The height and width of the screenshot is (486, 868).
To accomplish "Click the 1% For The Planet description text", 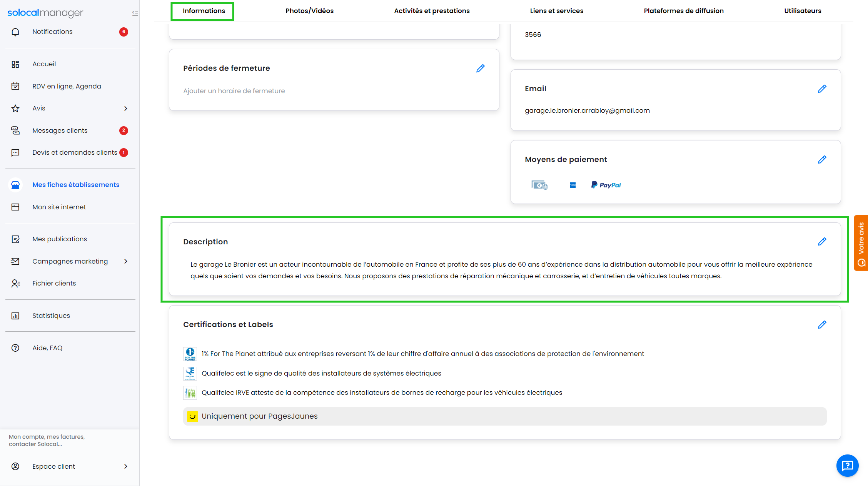I will click(x=422, y=354).
